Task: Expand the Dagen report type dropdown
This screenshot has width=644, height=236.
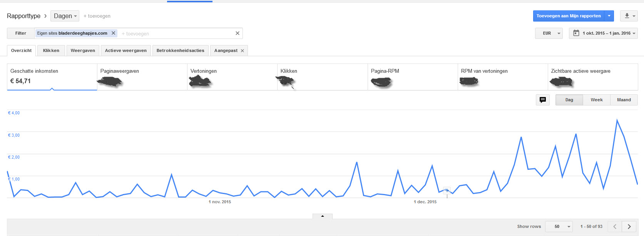Action: tap(65, 16)
